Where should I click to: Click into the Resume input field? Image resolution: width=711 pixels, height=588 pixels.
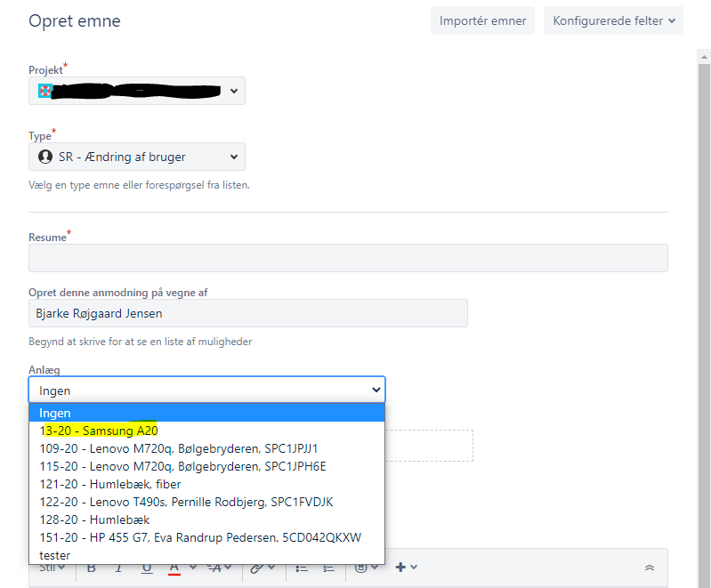pos(348,258)
